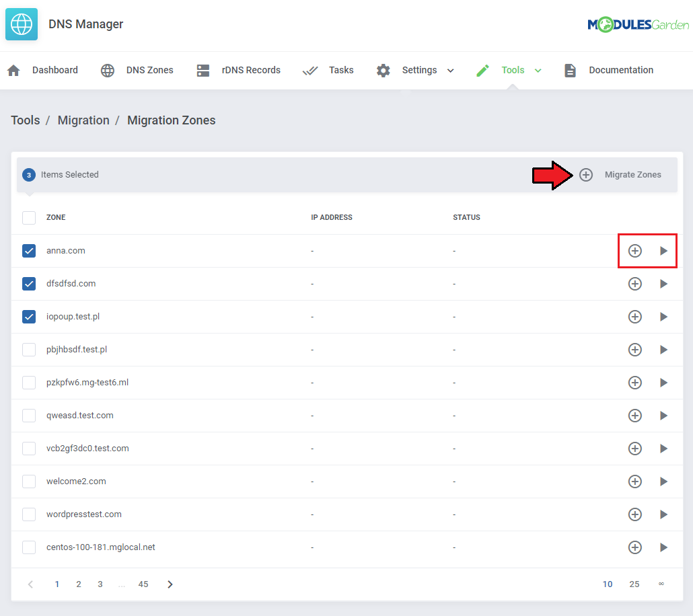Click the DNS Zones globe icon
Viewport: 693px width, 616px height.
coord(108,70)
